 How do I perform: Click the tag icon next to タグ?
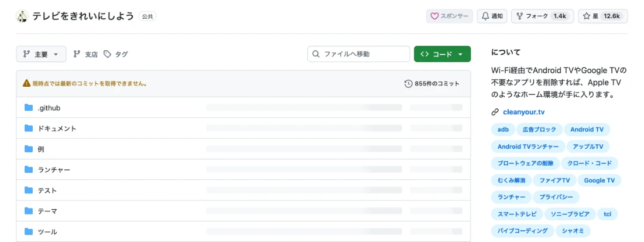pos(107,54)
